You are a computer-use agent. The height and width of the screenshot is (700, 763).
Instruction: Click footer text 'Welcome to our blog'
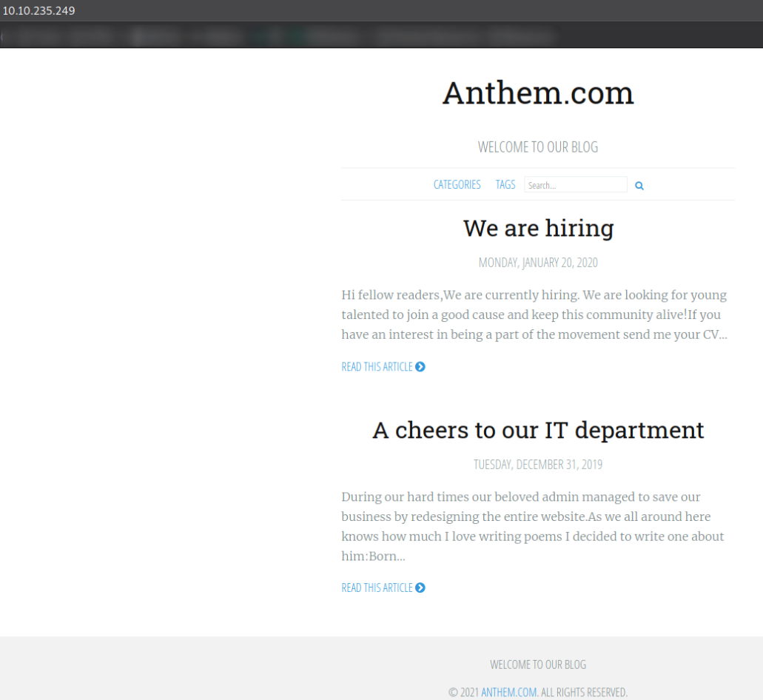tap(538, 664)
